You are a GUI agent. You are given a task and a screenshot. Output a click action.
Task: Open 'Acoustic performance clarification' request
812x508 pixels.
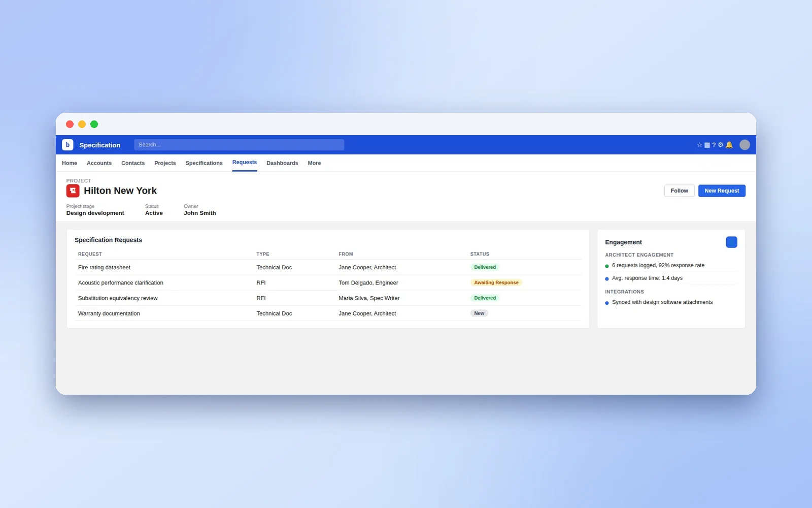point(121,283)
